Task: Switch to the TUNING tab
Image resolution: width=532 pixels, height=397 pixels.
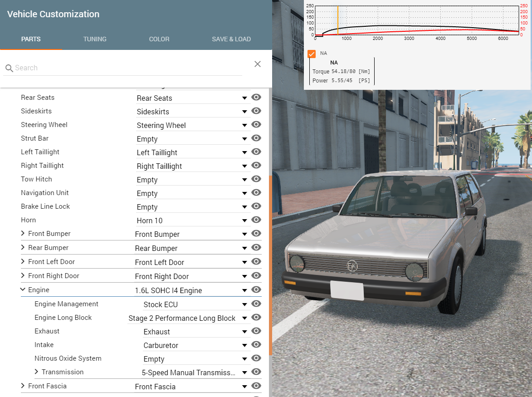Action: 95,39
